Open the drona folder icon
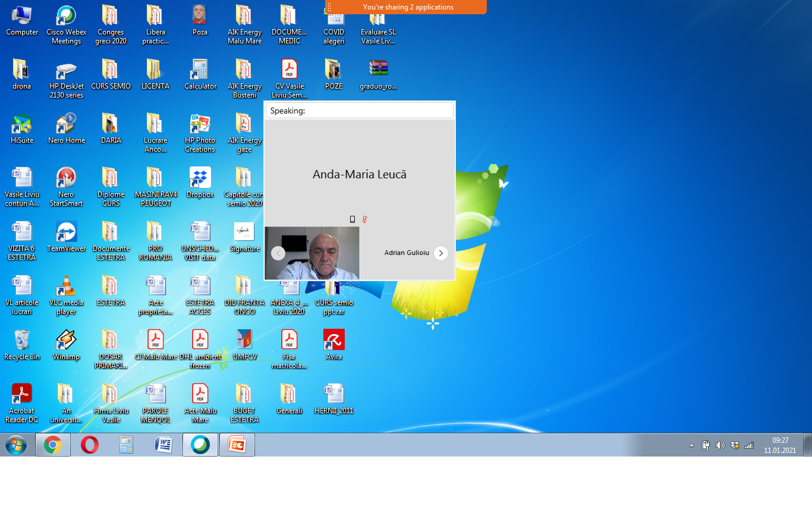 pos(22,74)
